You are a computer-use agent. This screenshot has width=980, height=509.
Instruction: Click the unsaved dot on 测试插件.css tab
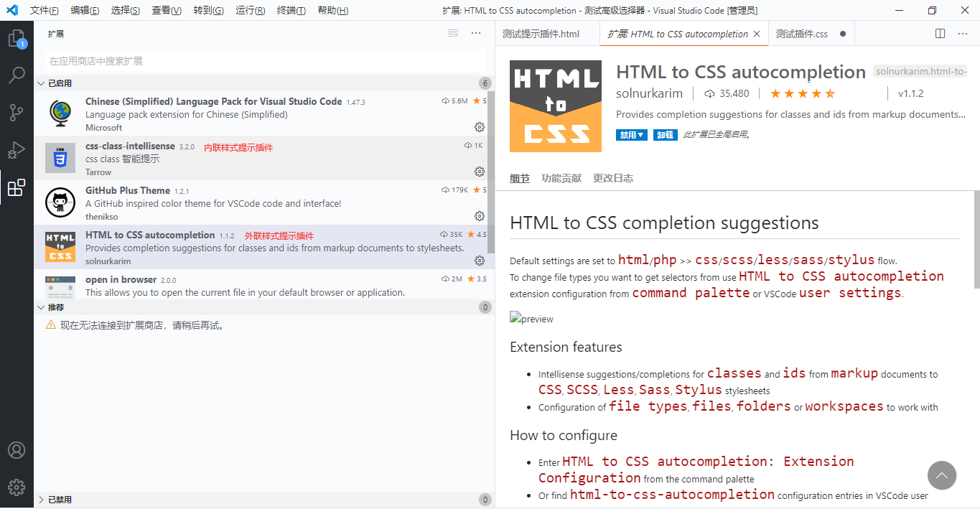[843, 34]
